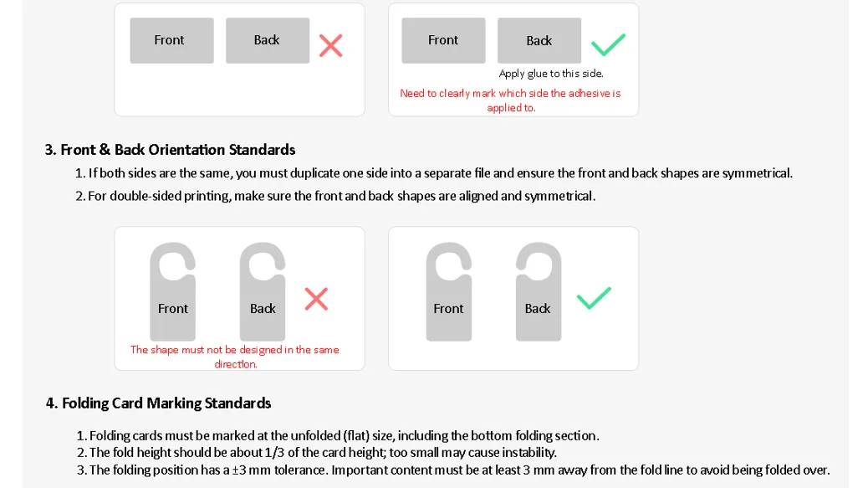Click the 'Apply glue to this side.' caption

(x=551, y=74)
